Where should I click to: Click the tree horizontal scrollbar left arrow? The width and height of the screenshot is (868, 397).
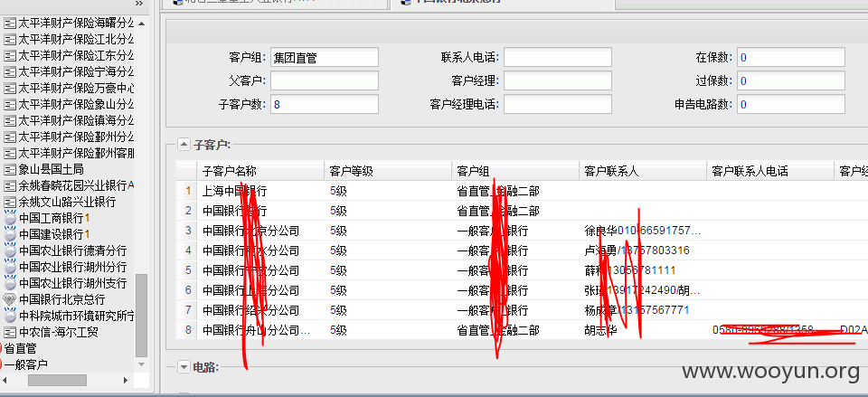point(6,381)
